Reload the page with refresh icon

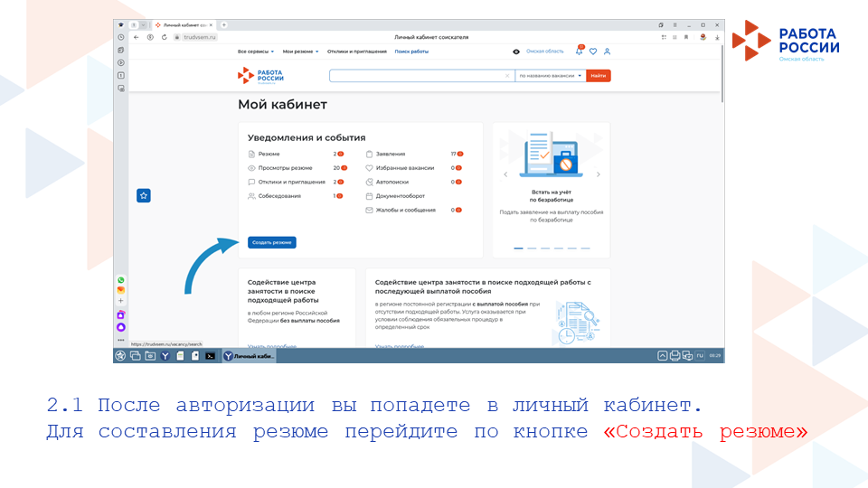(164, 37)
